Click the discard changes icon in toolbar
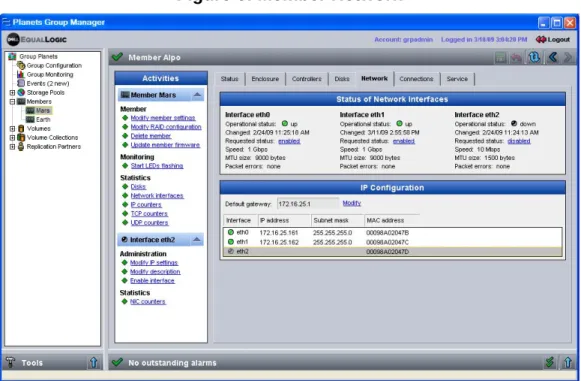The width and height of the screenshot is (581, 381). pos(516,57)
